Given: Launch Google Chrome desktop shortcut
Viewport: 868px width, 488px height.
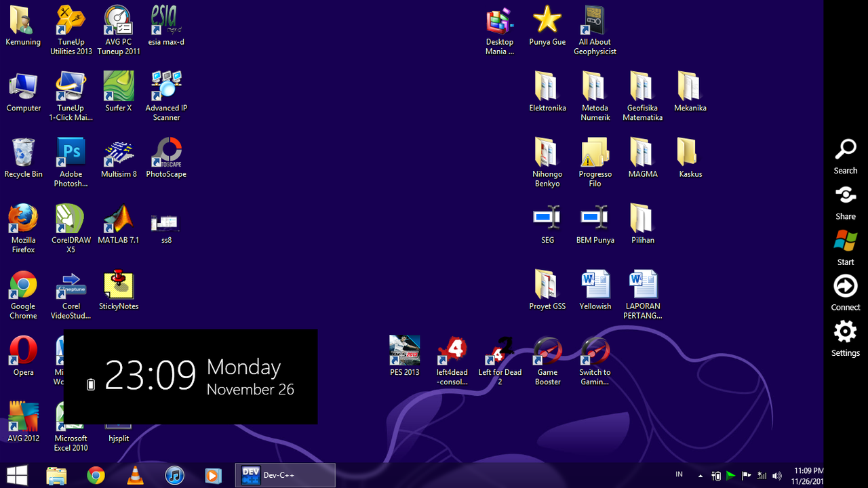Looking at the screenshot, I should pos(23,295).
